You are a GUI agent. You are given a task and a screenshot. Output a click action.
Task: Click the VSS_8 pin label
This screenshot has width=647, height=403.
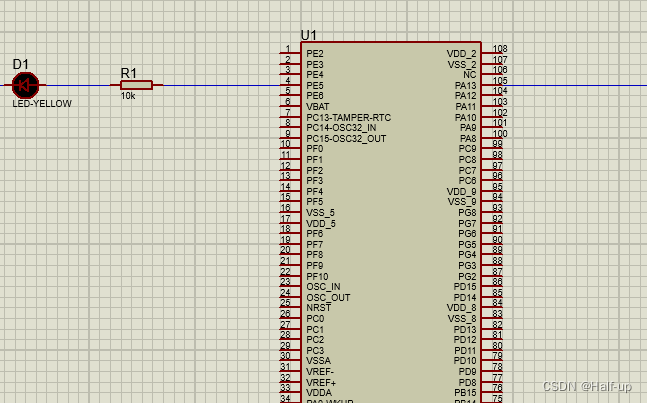click(x=462, y=319)
